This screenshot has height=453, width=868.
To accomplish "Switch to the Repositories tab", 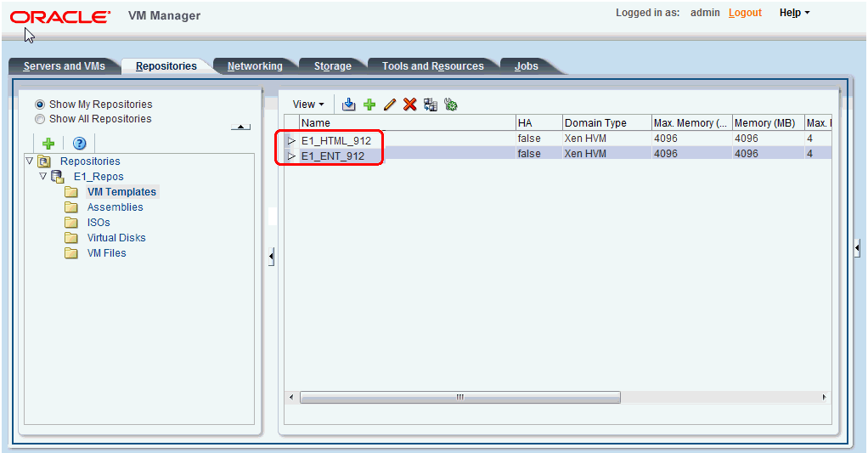I will click(166, 66).
